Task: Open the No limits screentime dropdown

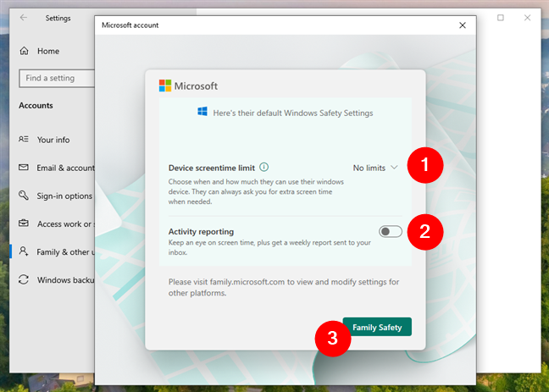Action: (375, 168)
